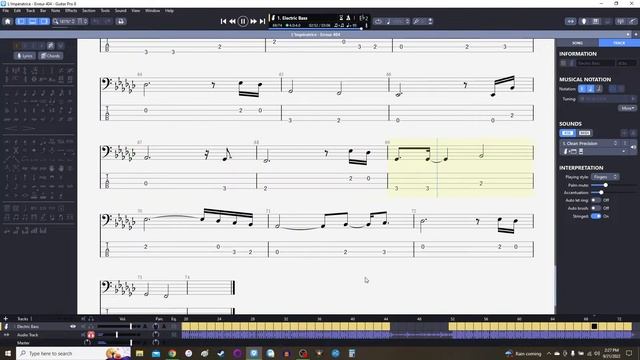Toggle Auto let ring switch
This screenshot has height=360, width=640.
(x=596, y=200)
